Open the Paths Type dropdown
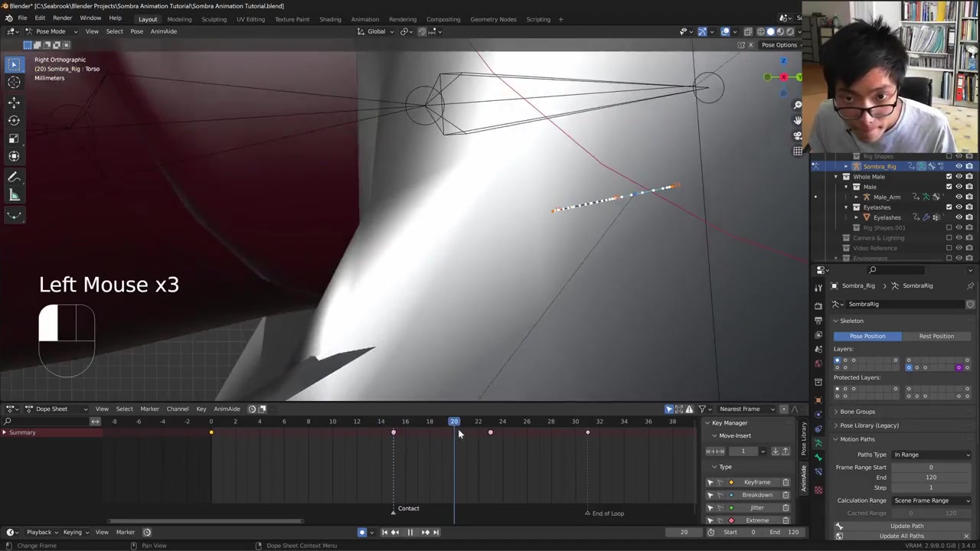The image size is (980, 551). pyautogui.click(x=931, y=455)
